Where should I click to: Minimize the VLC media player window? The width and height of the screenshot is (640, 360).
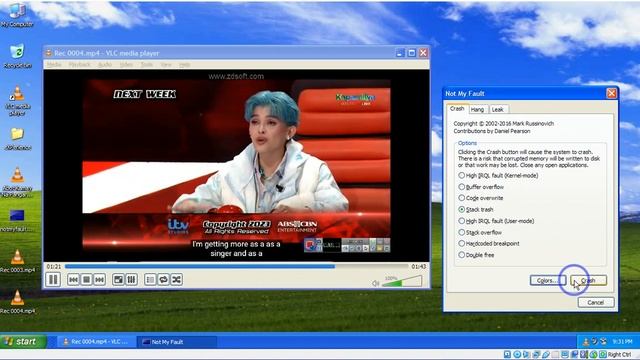pos(400,53)
